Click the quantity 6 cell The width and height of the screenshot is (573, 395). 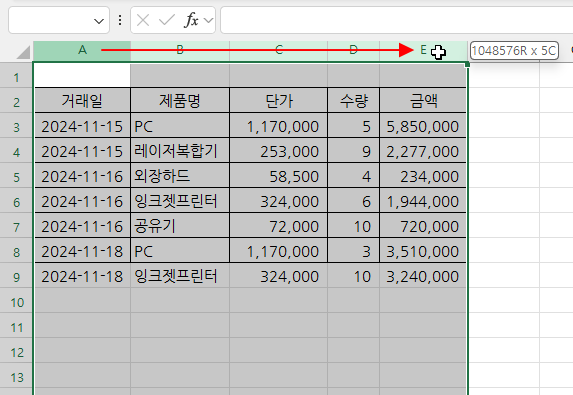353,201
